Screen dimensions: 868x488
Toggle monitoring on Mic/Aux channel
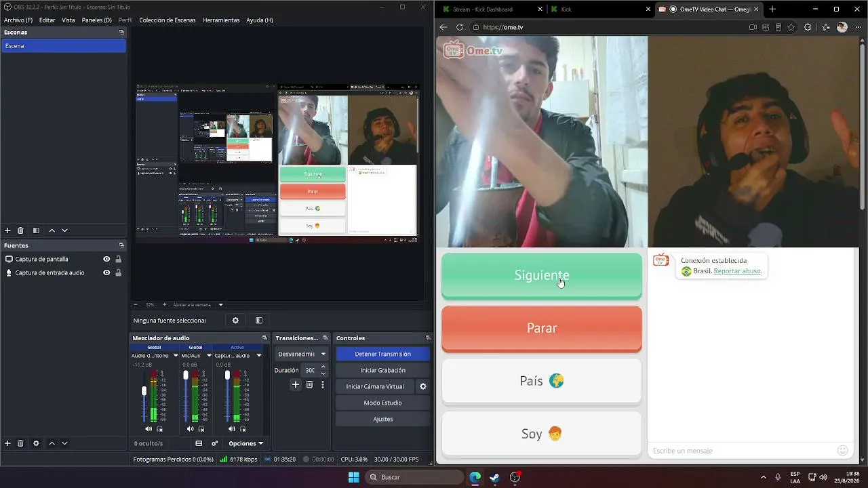(x=201, y=429)
